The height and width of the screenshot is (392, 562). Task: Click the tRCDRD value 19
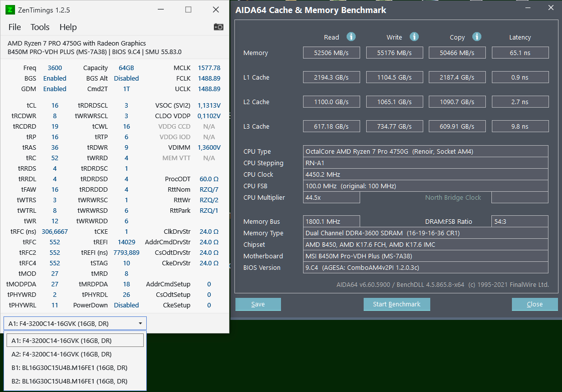click(x=55, y=127)
